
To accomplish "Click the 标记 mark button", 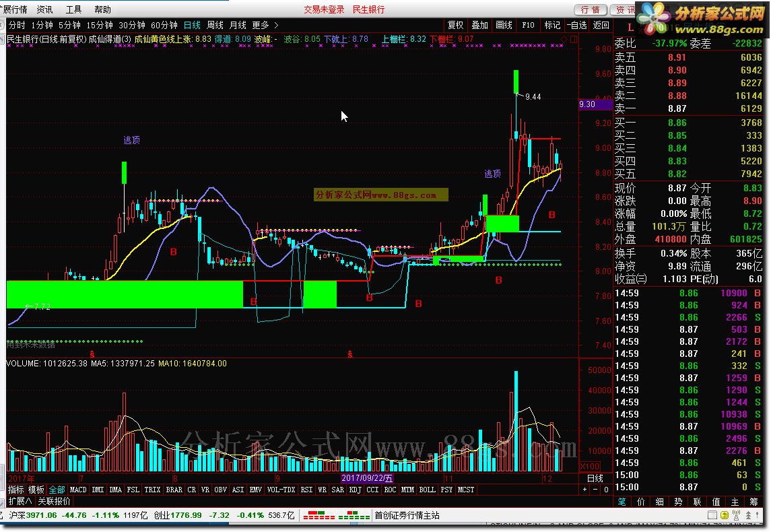I will pyautogui.click(x=552, y=25).
